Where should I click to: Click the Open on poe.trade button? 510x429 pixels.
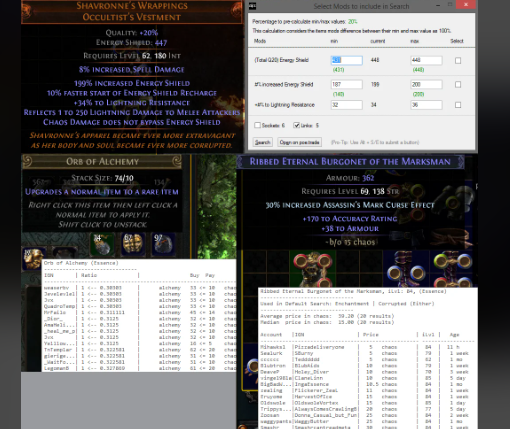tap(299, 142)
